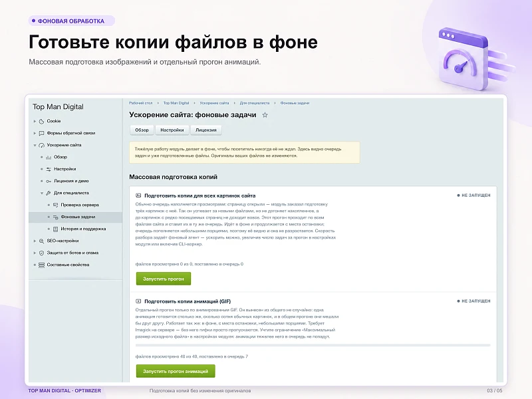Go to Для специалиста breadcrumb
The width and height of the screenshot is (532, 399).
click(255, 103)
